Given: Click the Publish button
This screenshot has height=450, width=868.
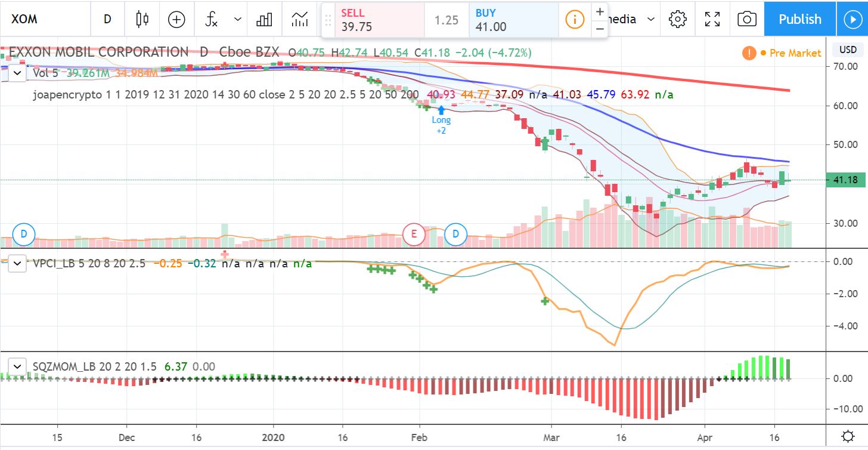Looking at the screenshot, I should pyautogui.click(x=799, y=19).
